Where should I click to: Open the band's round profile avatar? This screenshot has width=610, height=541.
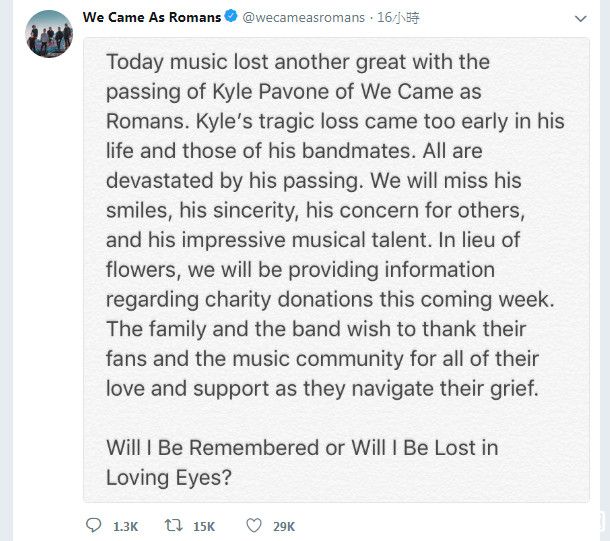point(49,33)
